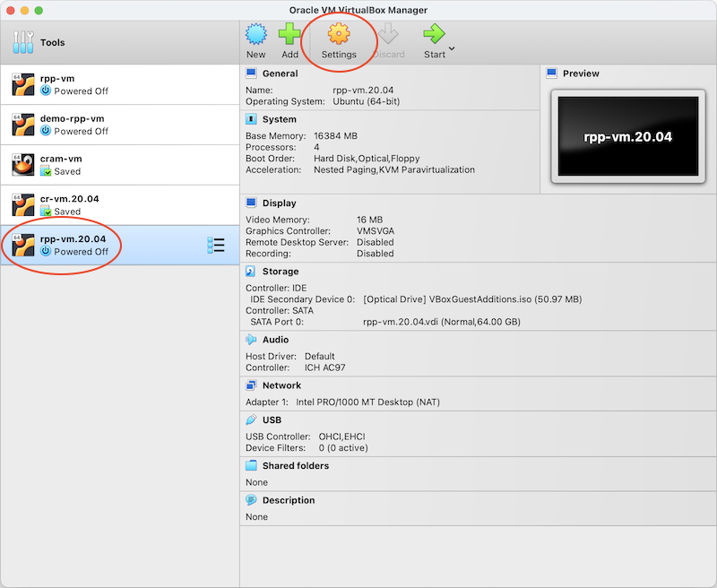Viewport: 717px width, 588px height.
Task: Click the Network section adapter icon
Action: tap(250, 385)
